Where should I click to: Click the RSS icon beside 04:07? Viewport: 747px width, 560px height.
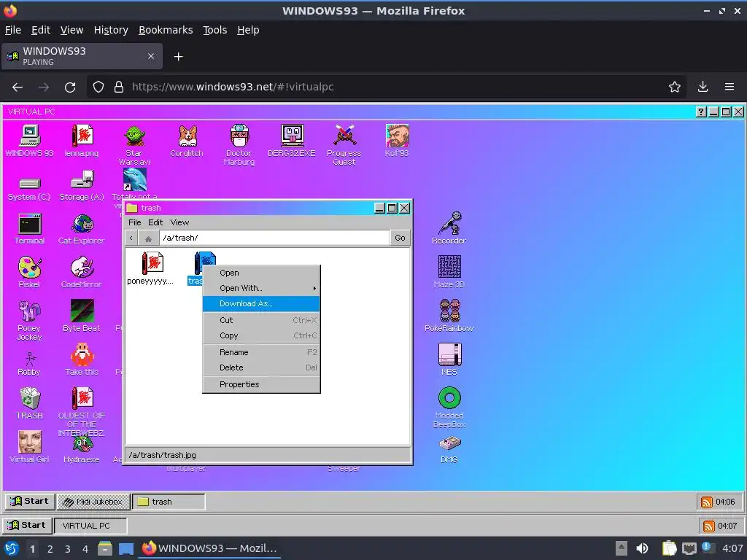(x=709, y=526)
